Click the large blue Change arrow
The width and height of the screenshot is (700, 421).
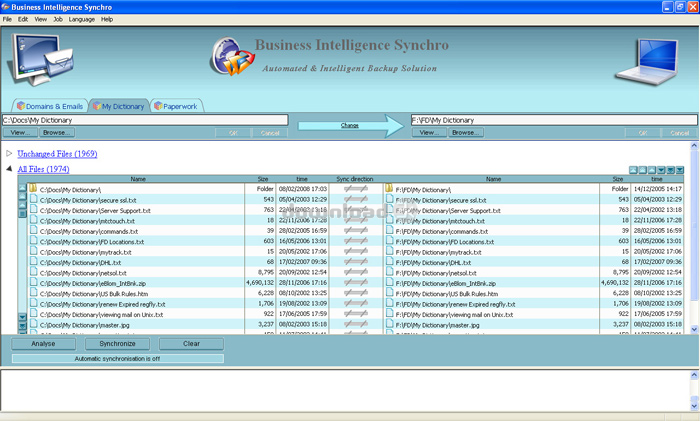(350, 125)
